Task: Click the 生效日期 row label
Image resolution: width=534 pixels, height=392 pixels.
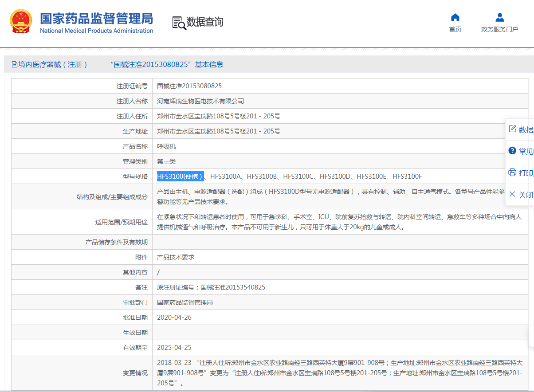Action: coord(135,333)
